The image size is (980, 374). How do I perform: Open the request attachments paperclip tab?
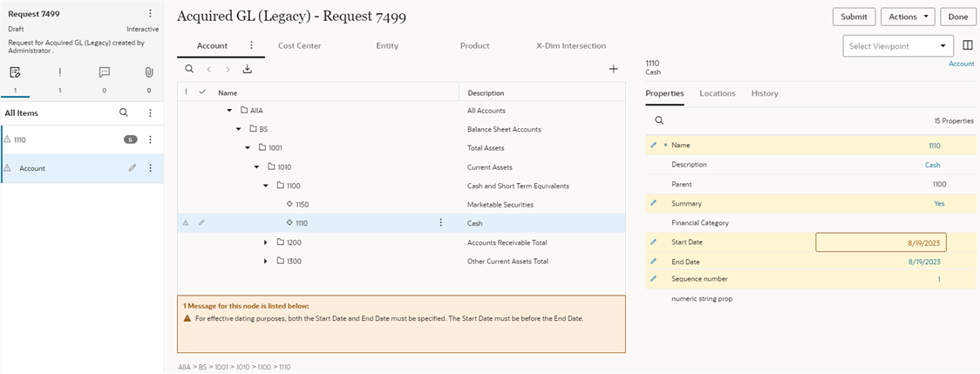[x=149, y=72]
